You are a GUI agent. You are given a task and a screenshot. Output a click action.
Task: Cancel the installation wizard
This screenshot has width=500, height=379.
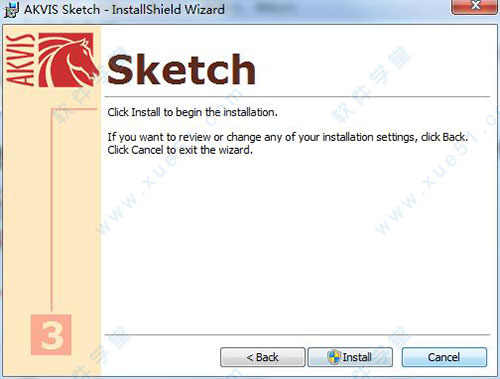click(444, 357)
